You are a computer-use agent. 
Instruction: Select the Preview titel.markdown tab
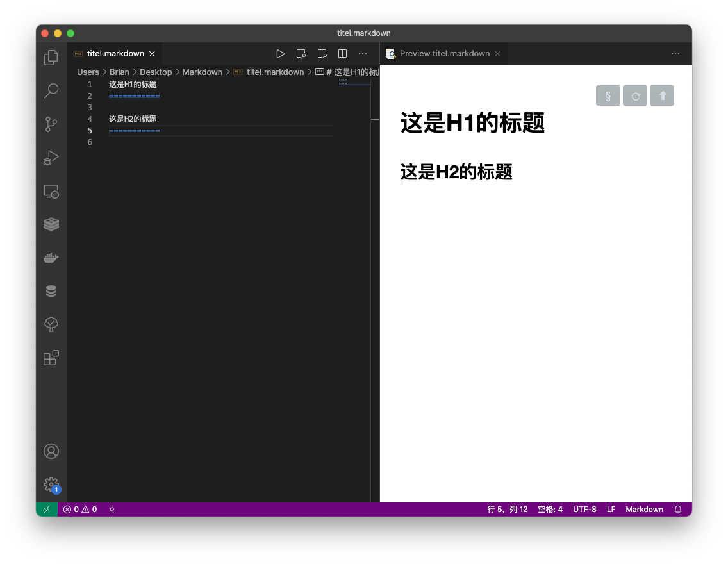[x=444, y=54]
